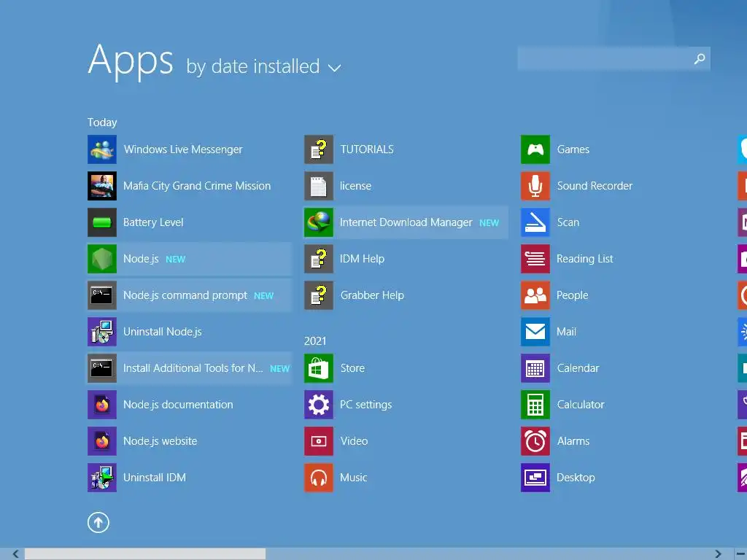Click the Uninstall Node.js icon
This screenshot has height=560, width=747.
(102, 332)
